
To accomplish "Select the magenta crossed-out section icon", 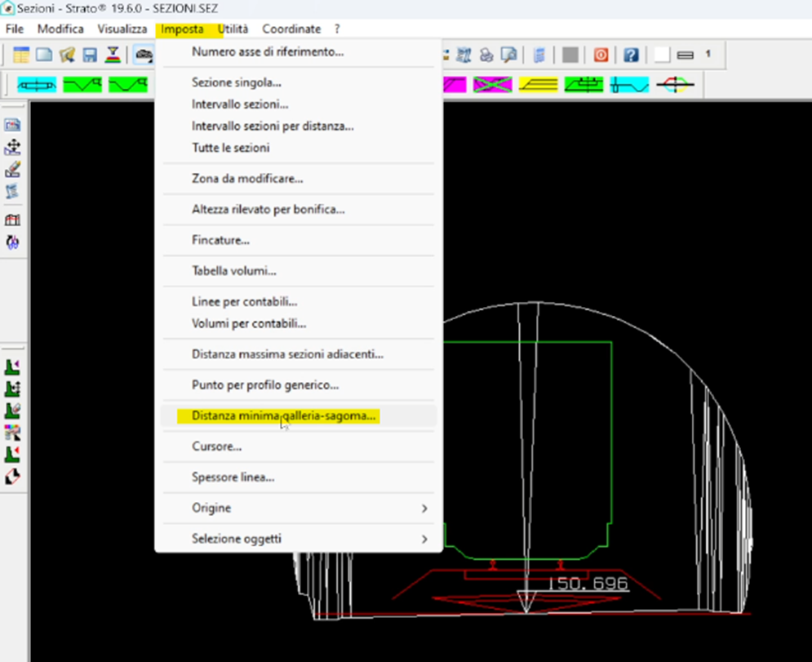I will (492, 84).
